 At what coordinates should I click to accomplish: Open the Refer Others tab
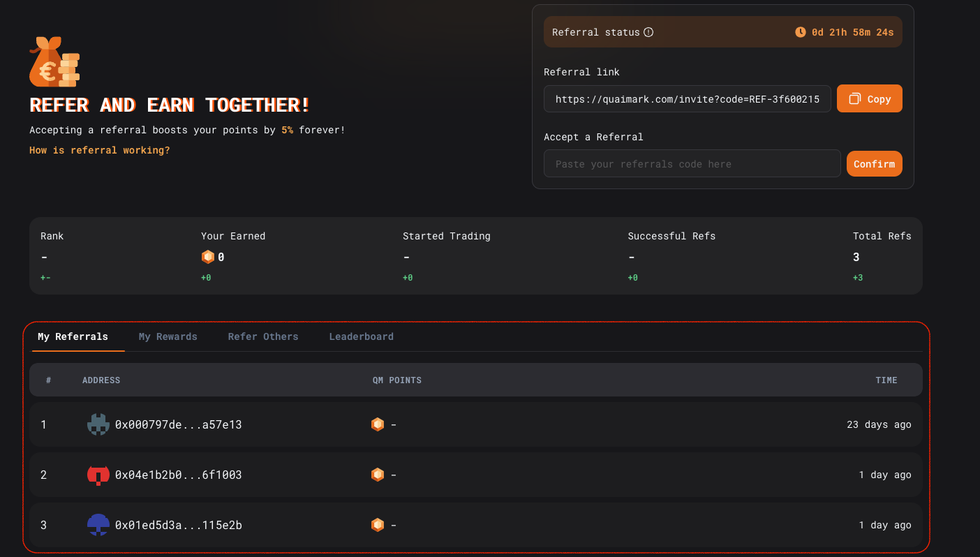[x=263, y=336]
